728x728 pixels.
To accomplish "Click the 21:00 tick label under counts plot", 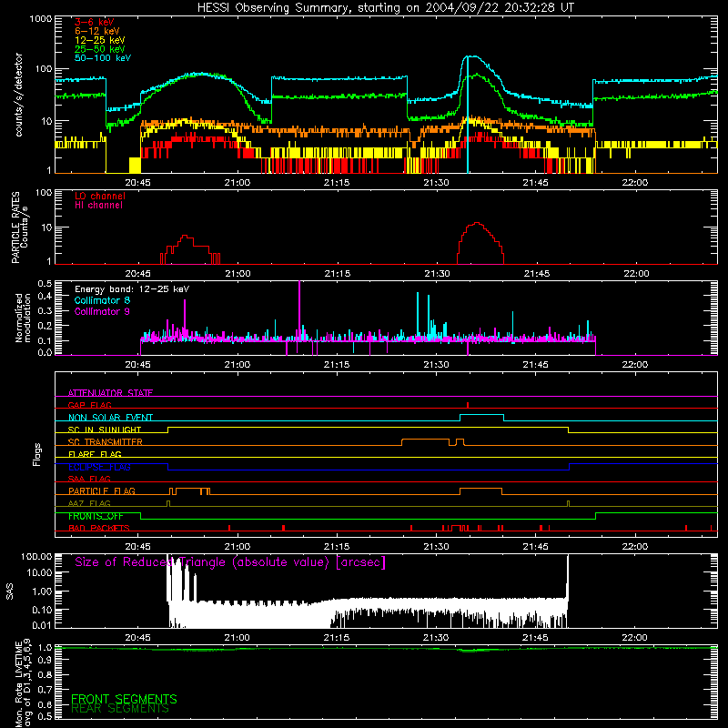I will (238, 183).
